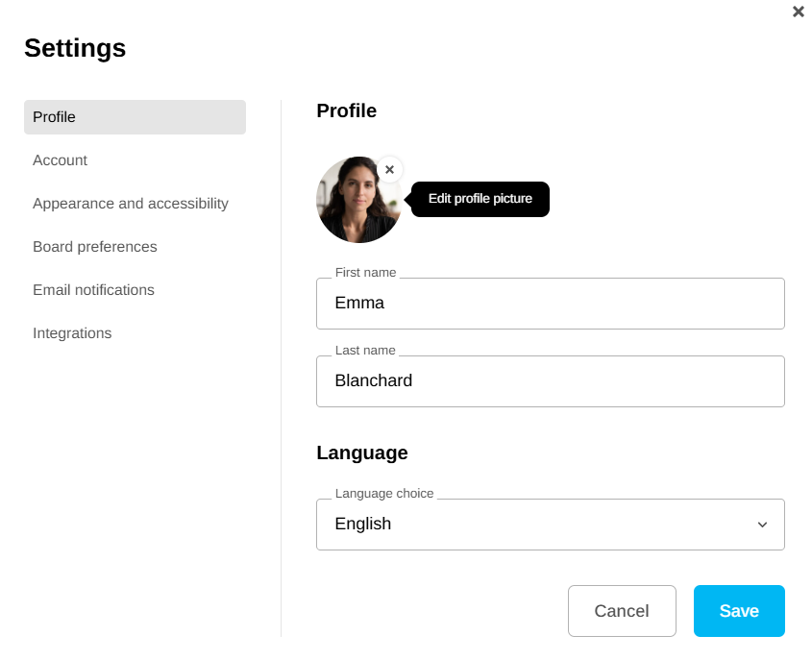Click the bold Profile section heading
The height and width of the screenshot is (660, 812).
[346, 111]
